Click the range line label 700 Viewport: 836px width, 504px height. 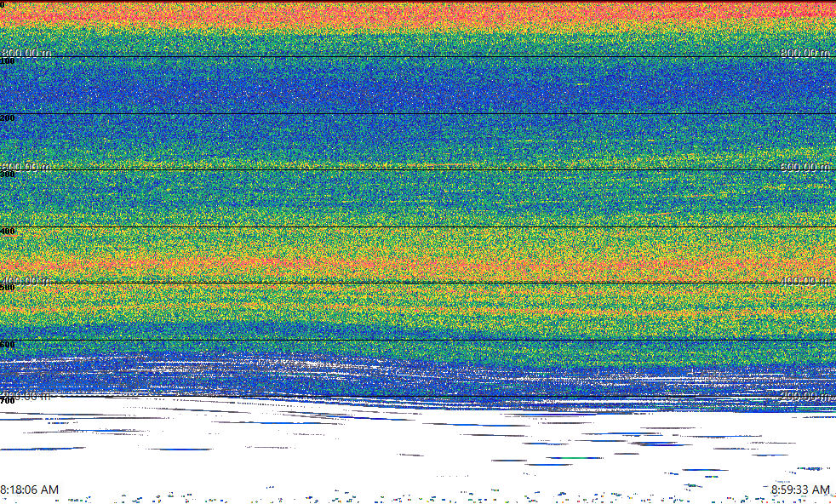(8, 401)
